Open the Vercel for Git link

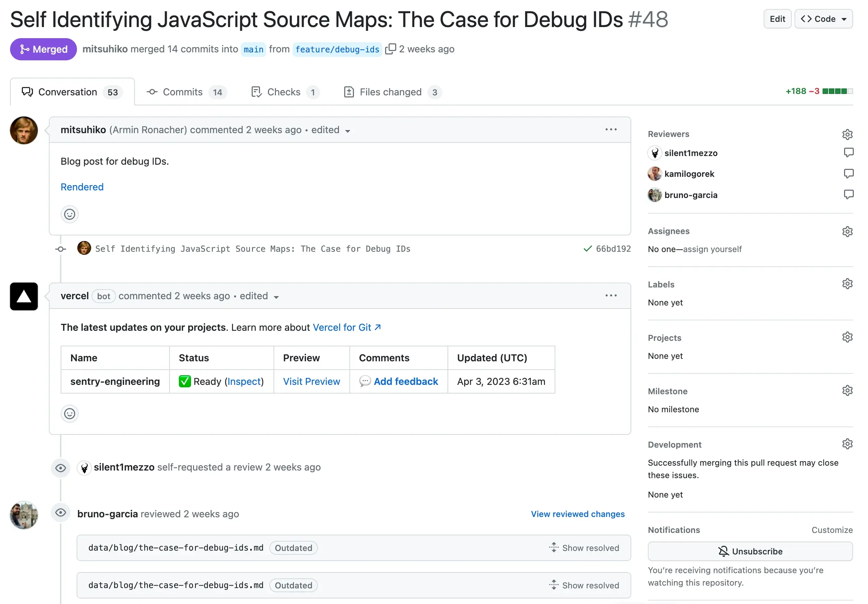click(346, 327)
